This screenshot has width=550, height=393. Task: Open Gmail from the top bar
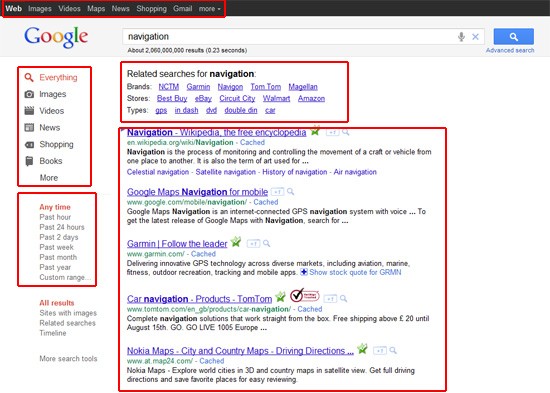point(183,9)
